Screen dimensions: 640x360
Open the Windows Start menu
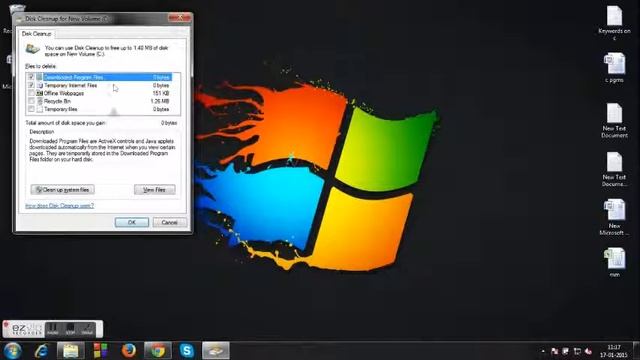tap(12, 351)
